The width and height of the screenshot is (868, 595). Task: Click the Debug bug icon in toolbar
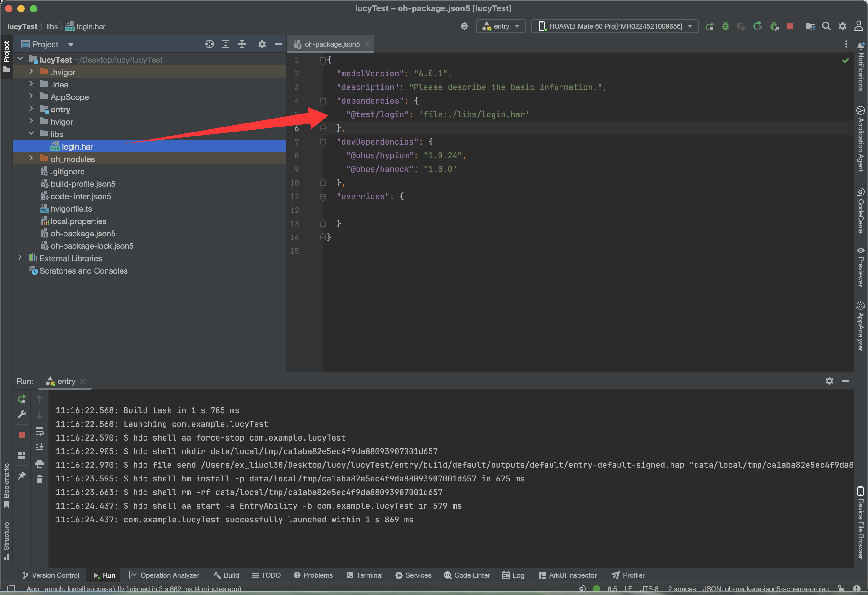(x=725, y=26)
